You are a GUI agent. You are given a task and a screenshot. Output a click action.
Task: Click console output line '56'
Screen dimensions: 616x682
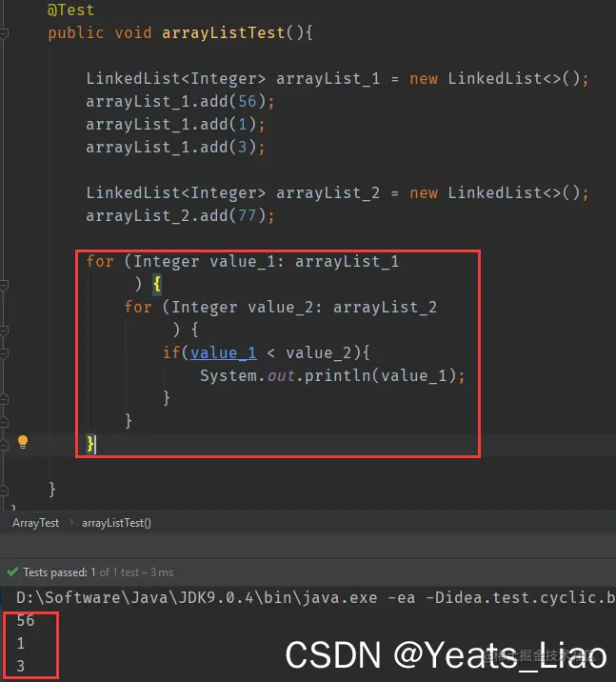(x=25, y=621)
